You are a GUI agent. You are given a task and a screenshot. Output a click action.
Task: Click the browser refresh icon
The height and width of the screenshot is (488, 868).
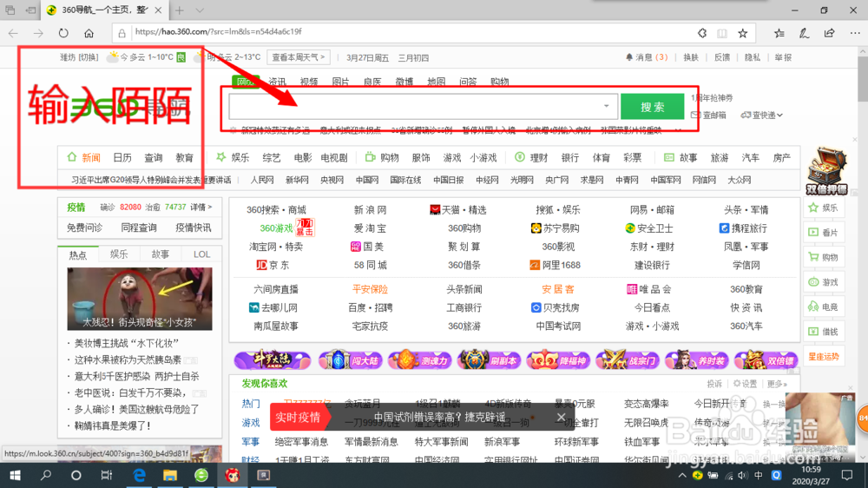coord(63,33)
